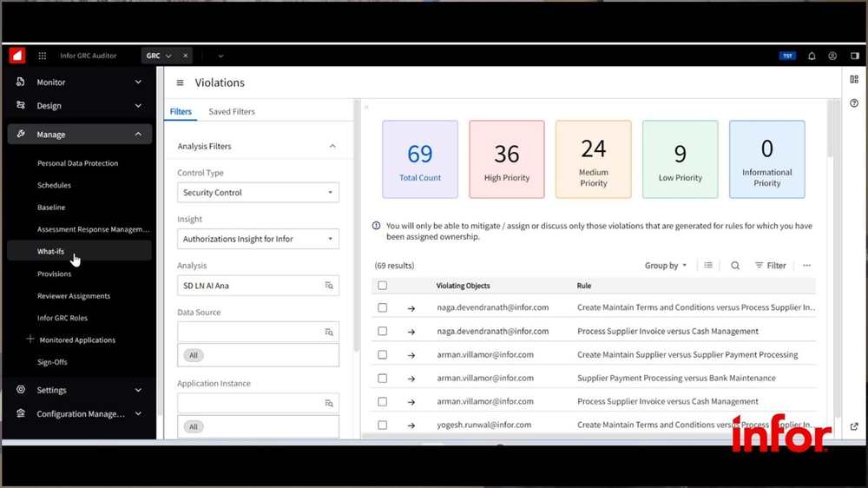Open Reviewer Assignments menu item
The width and height of the screenshot is (868, 488).
pyautogui.click(x=74, y=296)
